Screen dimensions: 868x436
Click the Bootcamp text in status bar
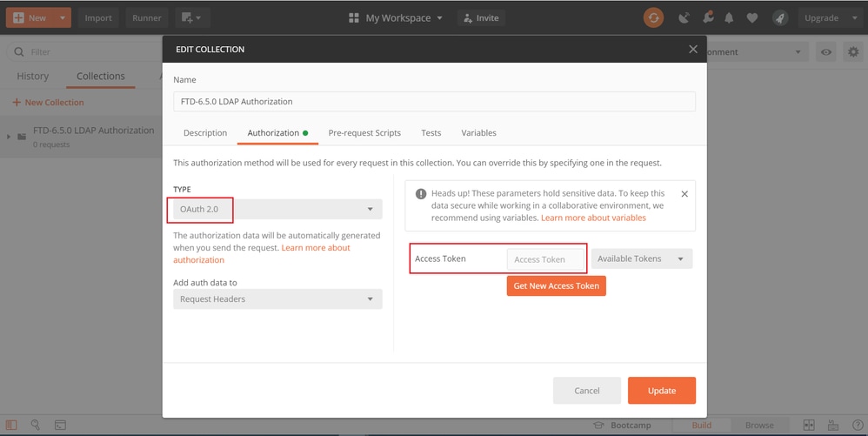point(631,425)
